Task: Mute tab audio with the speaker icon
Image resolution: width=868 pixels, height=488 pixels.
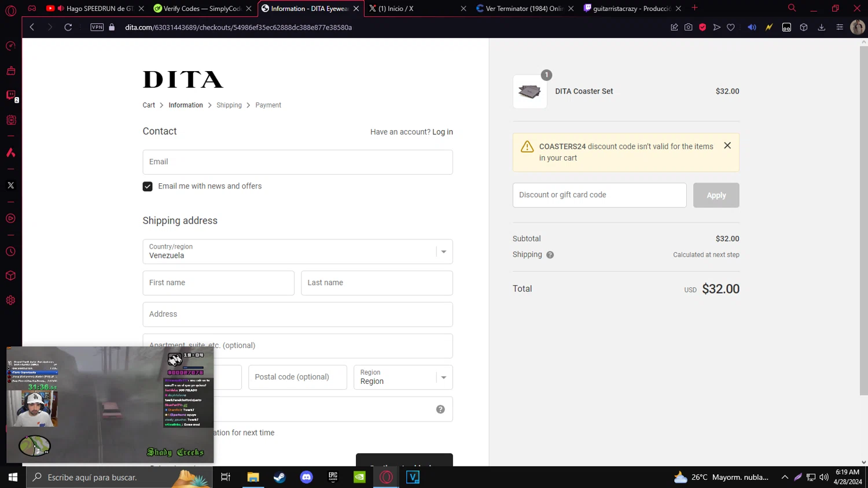Action: [752, 27]
